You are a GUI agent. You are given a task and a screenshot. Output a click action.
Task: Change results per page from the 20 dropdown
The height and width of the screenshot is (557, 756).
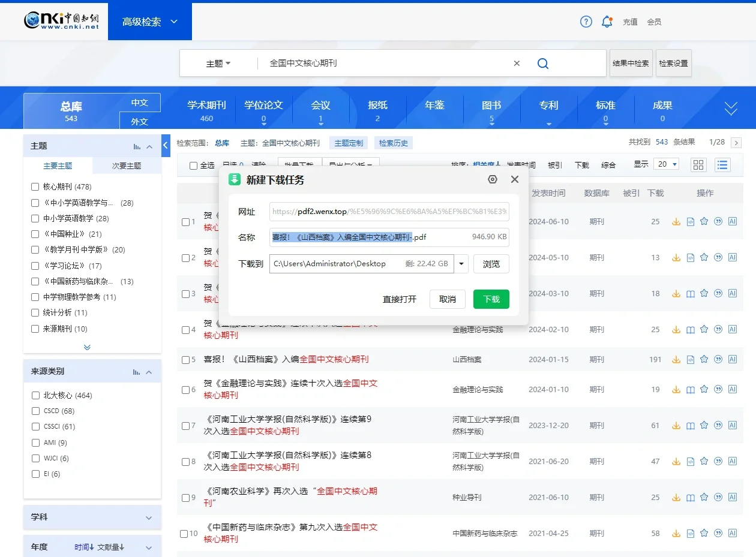[x=666, y=164]
